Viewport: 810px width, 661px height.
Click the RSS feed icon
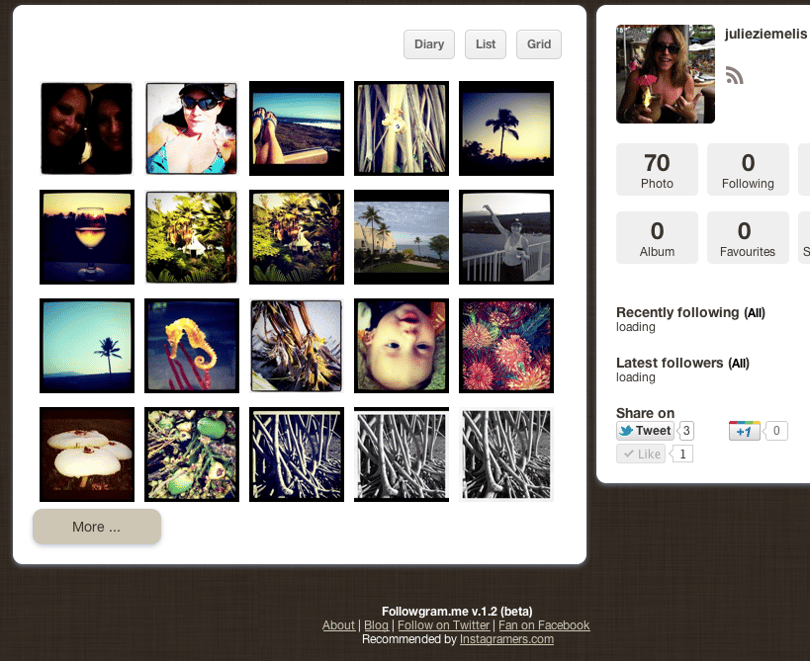(734, 75)
